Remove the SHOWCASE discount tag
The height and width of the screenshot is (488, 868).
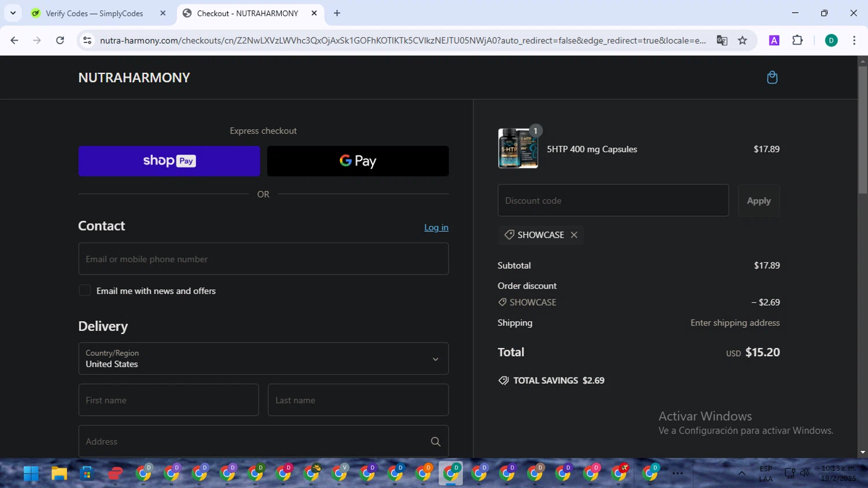pos(574,234)
